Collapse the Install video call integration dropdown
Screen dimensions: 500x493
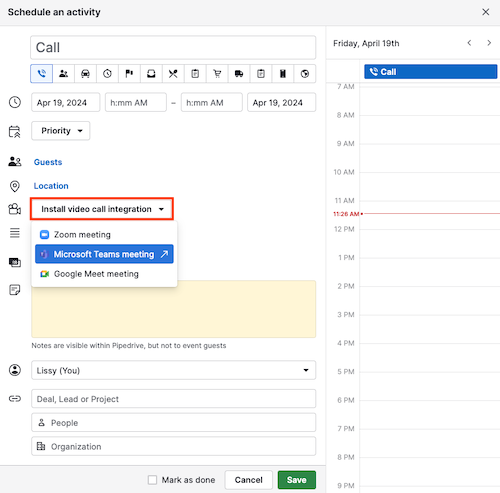click(x=102, y=209)
